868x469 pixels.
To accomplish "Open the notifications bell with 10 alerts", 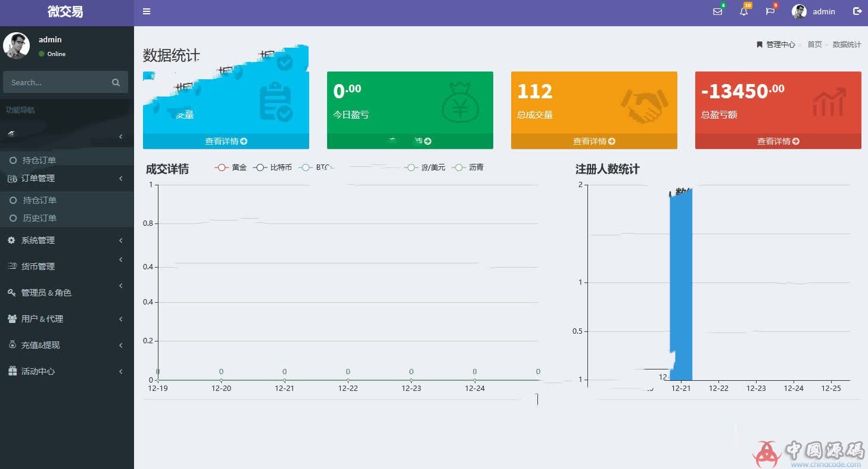I will [x=743, y=11].
